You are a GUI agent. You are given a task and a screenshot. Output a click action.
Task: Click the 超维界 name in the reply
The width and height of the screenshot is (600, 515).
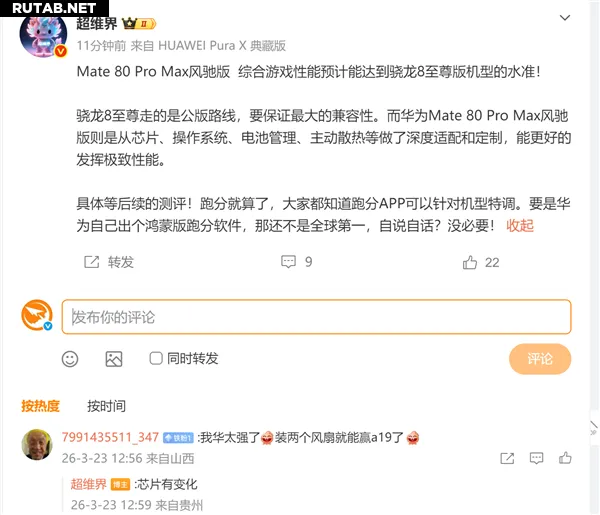pyautogui.click(x=88, y=484)
